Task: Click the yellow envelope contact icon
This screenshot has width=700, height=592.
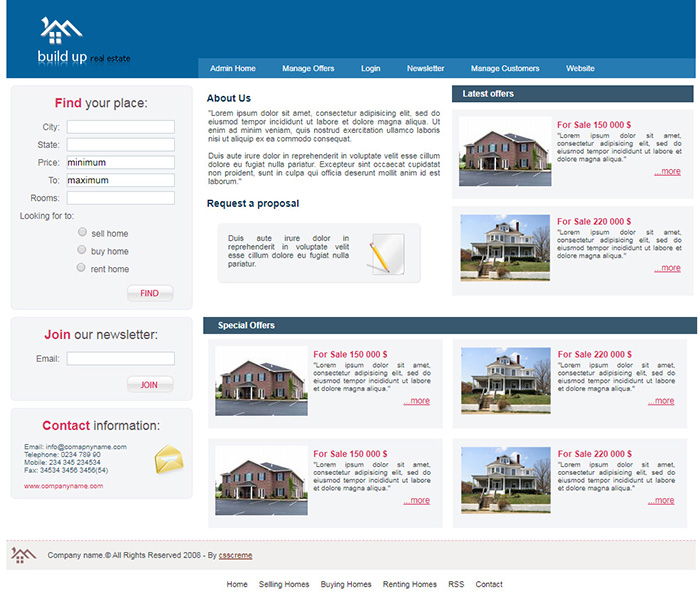Action: (x=169, y=459)
